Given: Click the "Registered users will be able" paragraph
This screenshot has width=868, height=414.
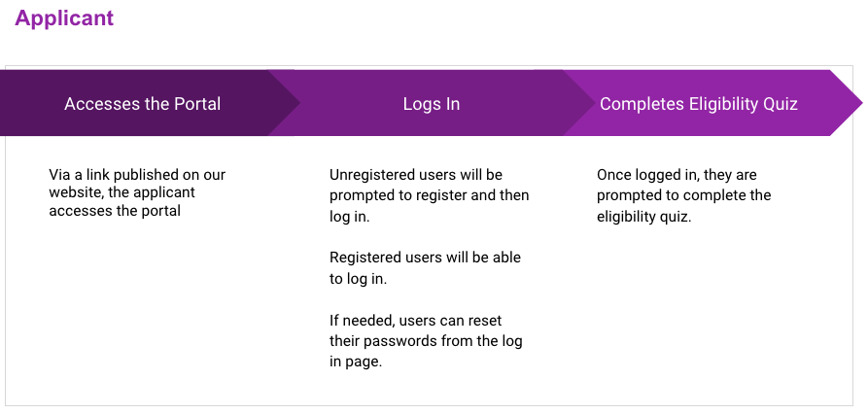Looking at the screenshot, I should tap(425, 267).
